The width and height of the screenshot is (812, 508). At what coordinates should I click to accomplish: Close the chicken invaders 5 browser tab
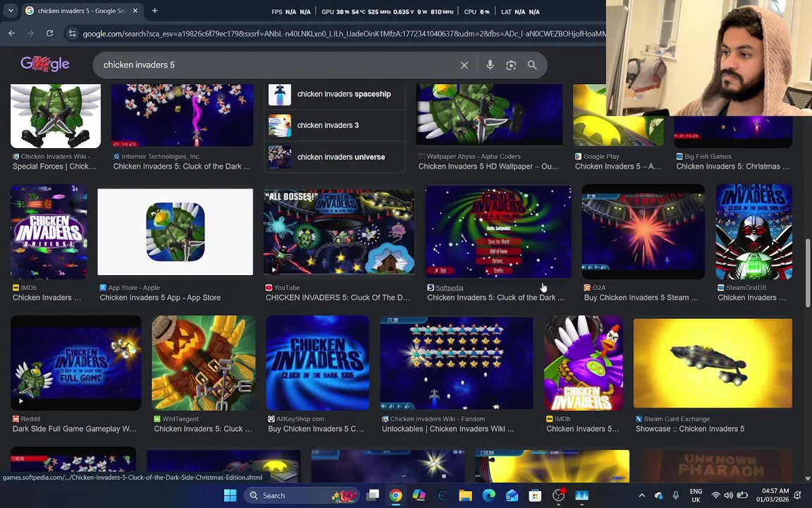(135, 11)
